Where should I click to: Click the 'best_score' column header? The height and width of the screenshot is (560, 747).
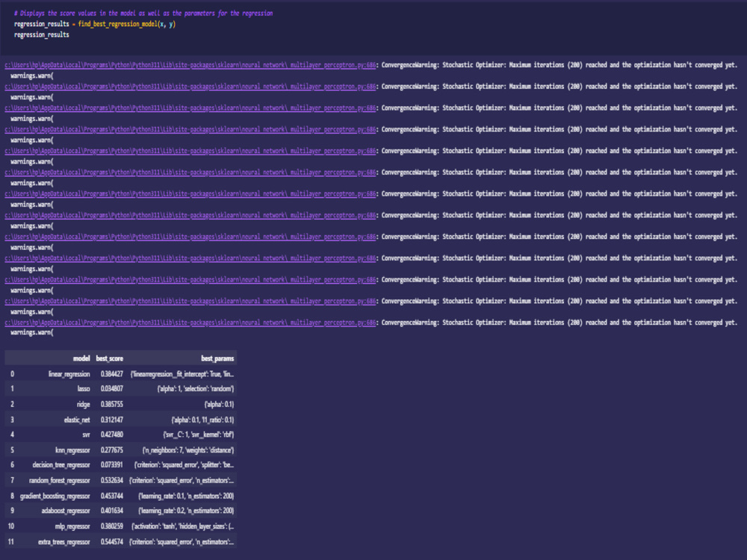point(110,358)
